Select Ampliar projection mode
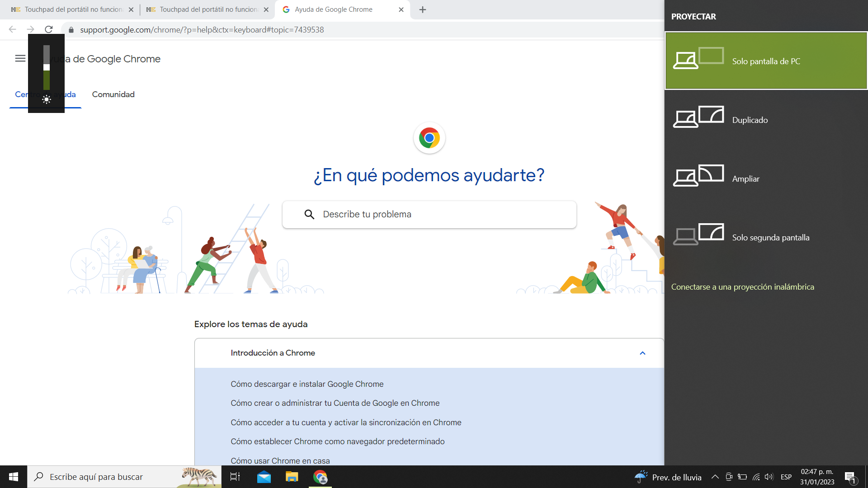The image size is (868, 488). pyautogui.click(x=766, y=178)
